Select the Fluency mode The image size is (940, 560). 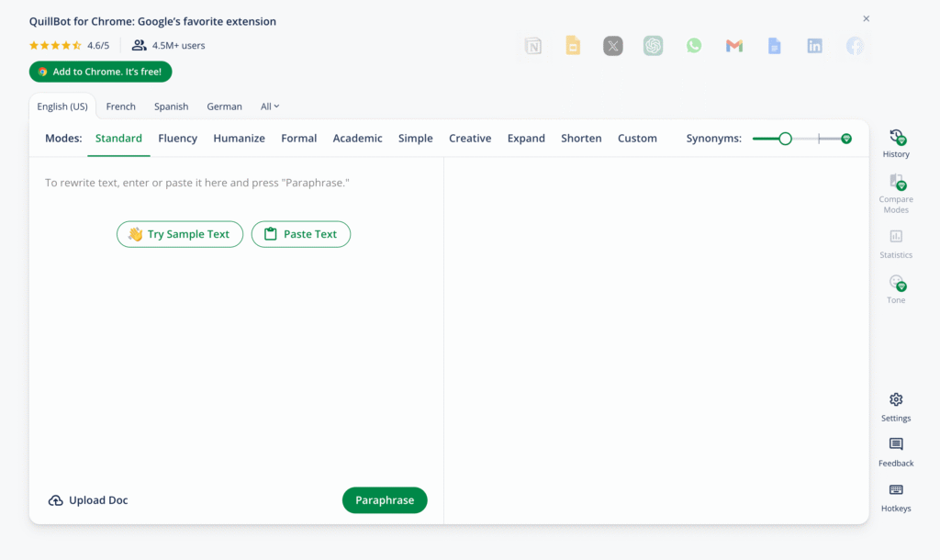pyautogui.click(x=177, y=138)
